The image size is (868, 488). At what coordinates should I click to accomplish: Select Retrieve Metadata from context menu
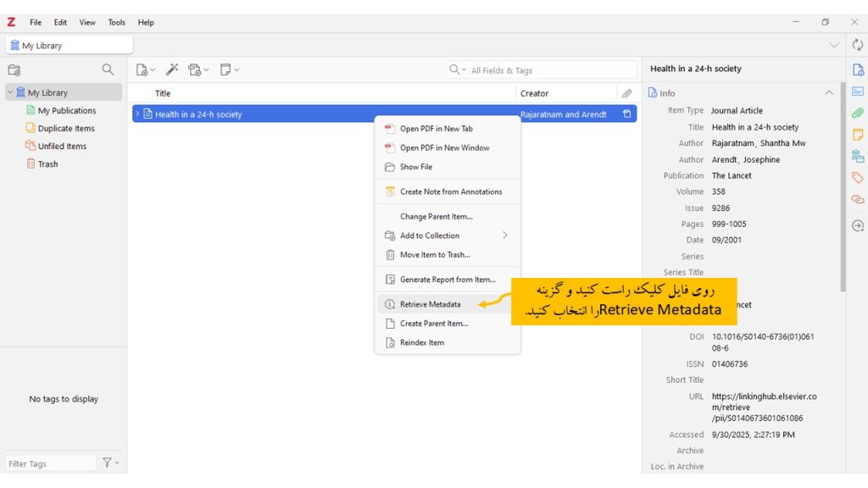tap(430, 304)
